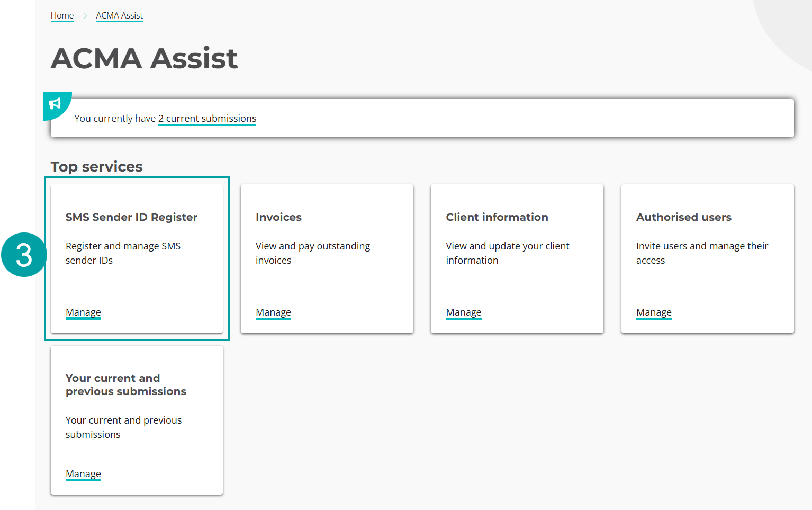Viewport: 812px width, 510px height.
Task: Open the 2 current submissions link
Action: (x=207, y=119)
